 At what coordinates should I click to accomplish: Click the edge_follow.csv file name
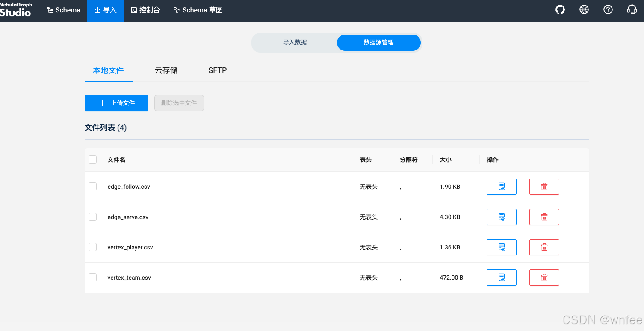pyautogui.click(x=129, y=187)
